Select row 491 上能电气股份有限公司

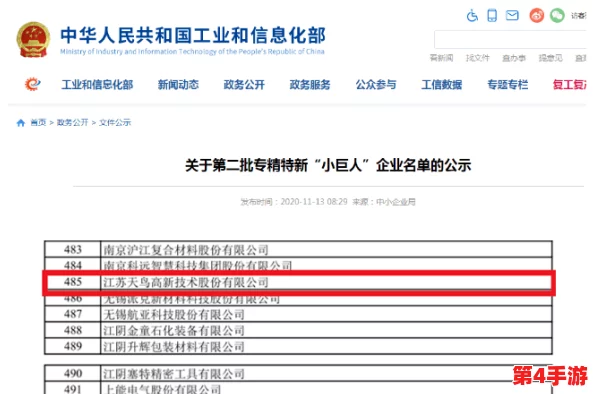pos(298,388)
